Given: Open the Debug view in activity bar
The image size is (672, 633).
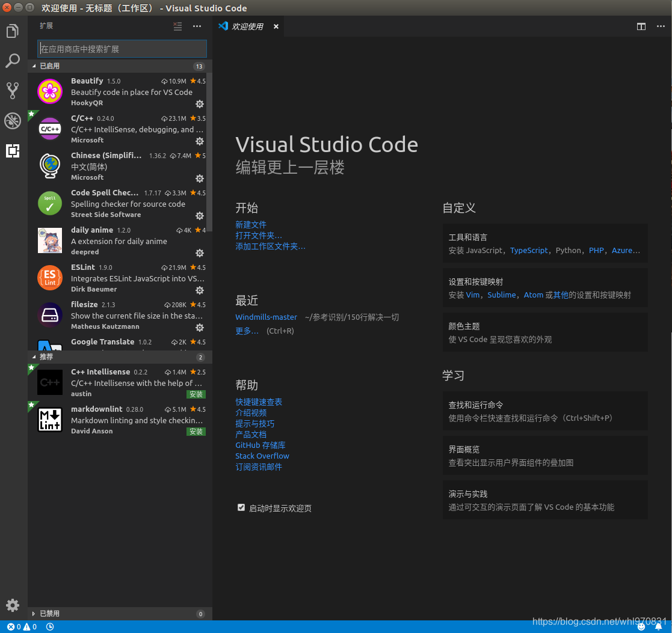Looking at the screenshot, I should click(13, 120).
